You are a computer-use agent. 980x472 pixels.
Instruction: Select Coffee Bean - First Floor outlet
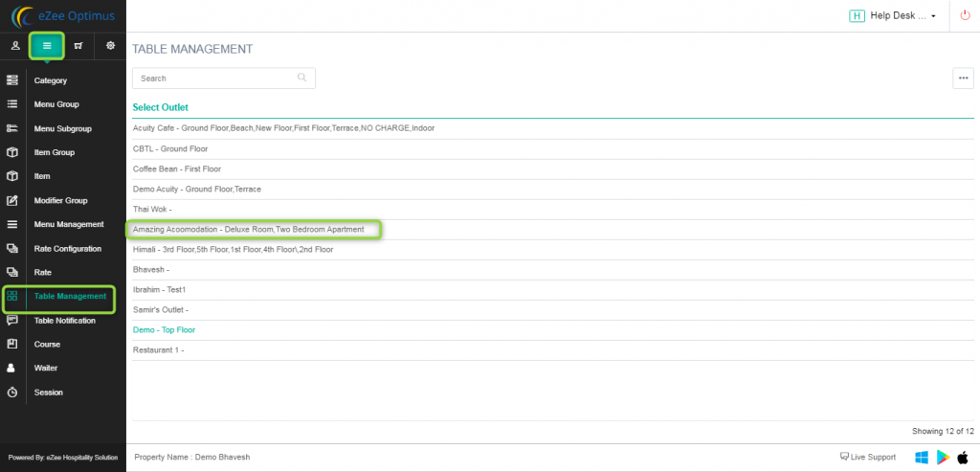pos(552,169)
